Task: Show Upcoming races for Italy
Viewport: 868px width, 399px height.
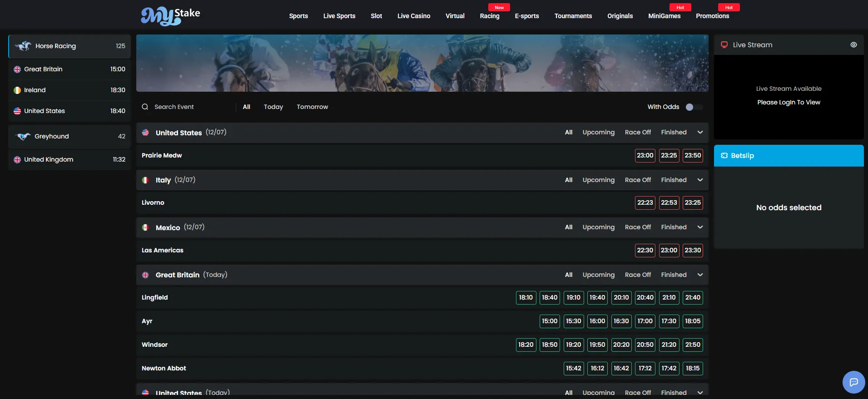Action: [x=598, y=180]
